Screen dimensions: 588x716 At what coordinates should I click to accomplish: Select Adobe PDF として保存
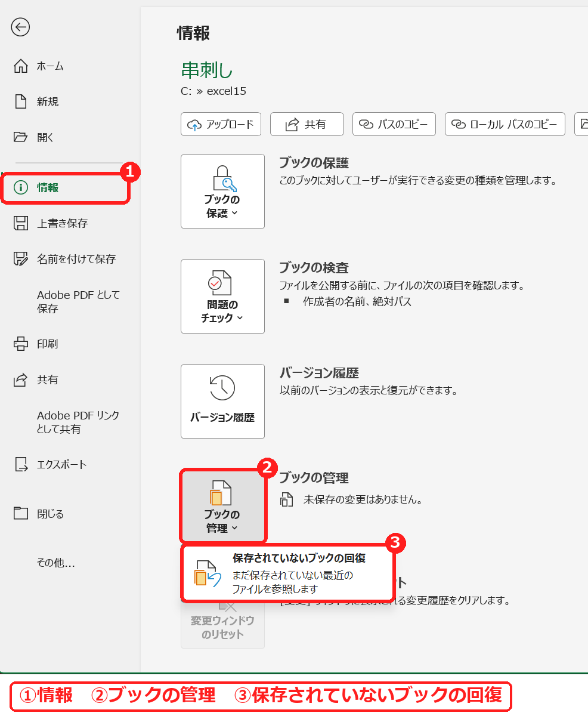78,302
